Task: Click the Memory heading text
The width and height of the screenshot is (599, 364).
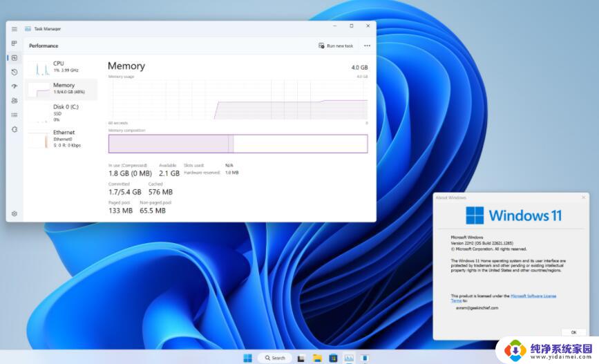Action: click(126, 66)
